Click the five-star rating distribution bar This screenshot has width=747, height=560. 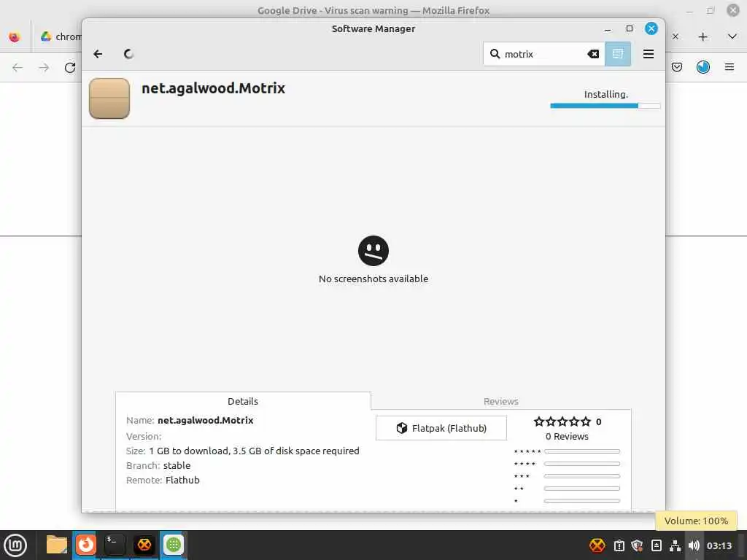(581, 451)
